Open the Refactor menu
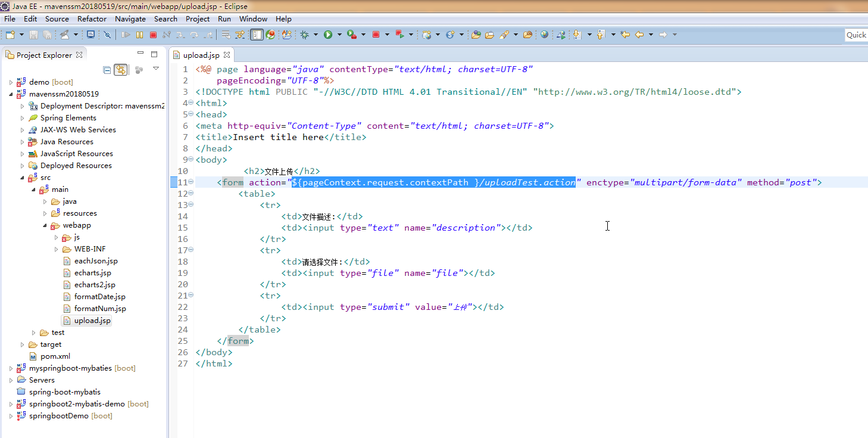The image size is (868, 438). pos(92,18)
